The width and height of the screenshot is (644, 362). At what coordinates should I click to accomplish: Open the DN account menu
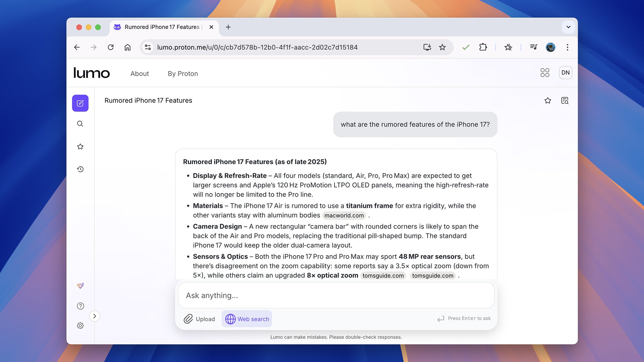(x=565, y=73)
